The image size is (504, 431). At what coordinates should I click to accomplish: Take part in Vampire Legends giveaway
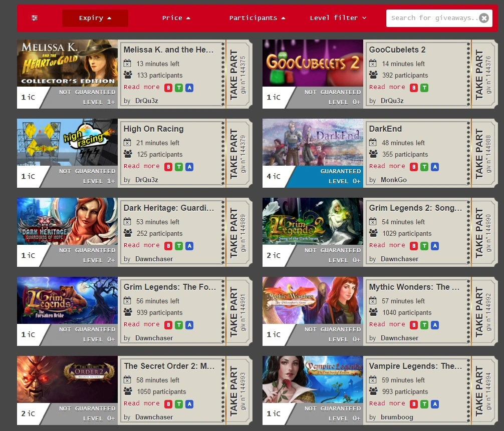pos(479,390)
